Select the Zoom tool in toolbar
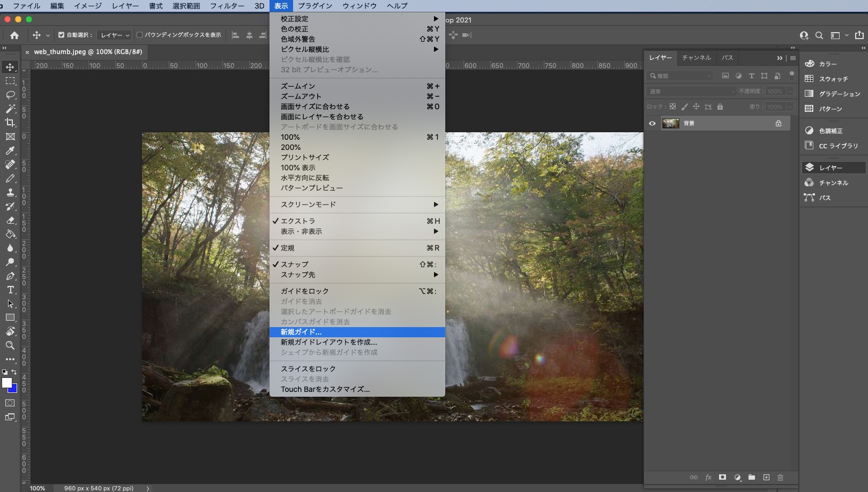The height and width of the screenshot is (492, 868). point(10,345)
